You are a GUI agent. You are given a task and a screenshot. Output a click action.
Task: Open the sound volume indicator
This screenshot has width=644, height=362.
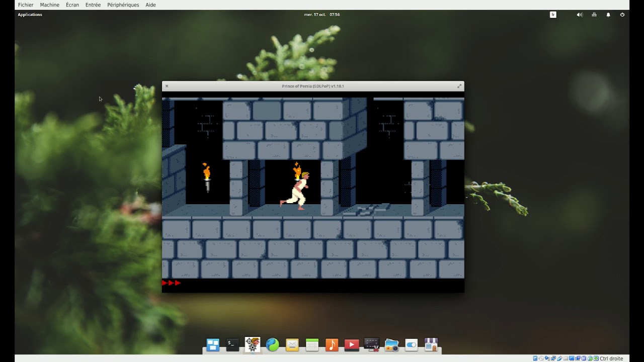click(x=580, y=15)
